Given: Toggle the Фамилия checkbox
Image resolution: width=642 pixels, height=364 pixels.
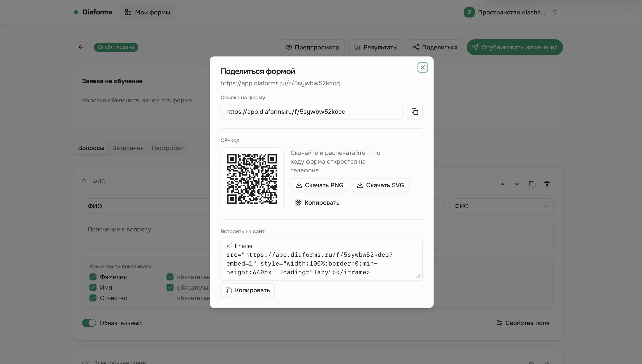Looking at the screenshot, I should [93, 277].
